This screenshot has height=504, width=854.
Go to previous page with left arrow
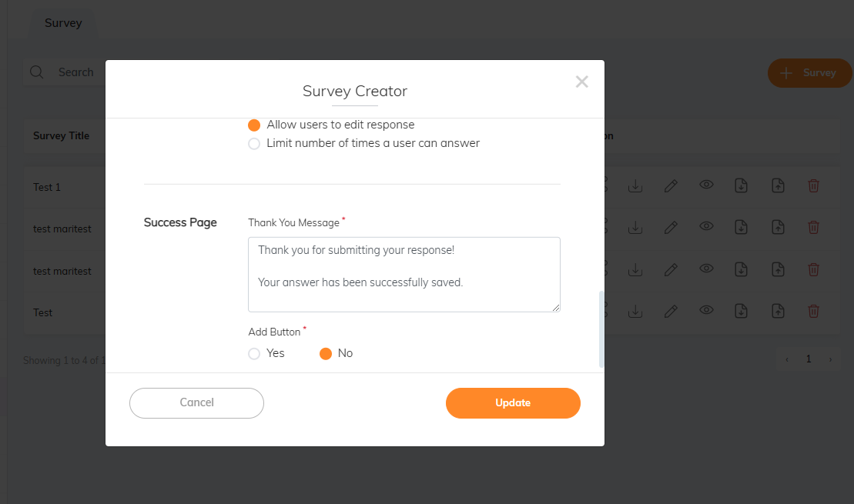[x=787, y=359]
